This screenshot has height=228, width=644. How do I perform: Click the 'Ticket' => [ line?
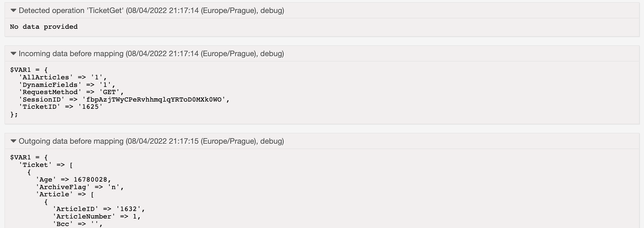(46, 165)
